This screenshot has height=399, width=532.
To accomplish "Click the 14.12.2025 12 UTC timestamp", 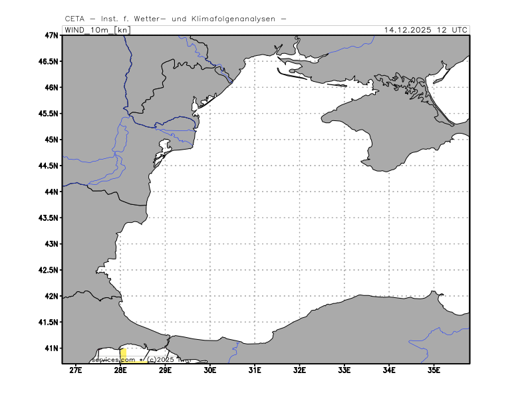I will pos(426,30).
